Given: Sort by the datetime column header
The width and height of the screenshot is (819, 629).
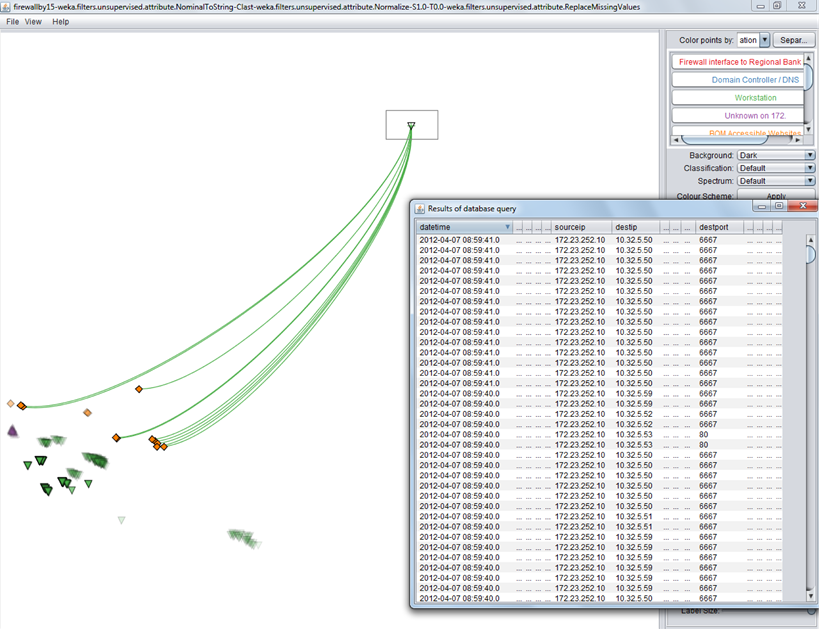Looking at the screenshot, I should tap(464, 227).
